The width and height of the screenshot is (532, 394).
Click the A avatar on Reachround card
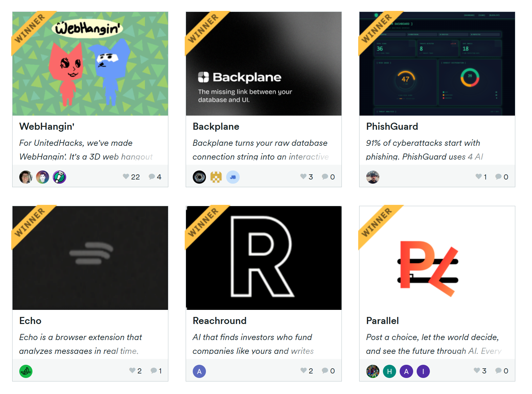coord(199,372)
